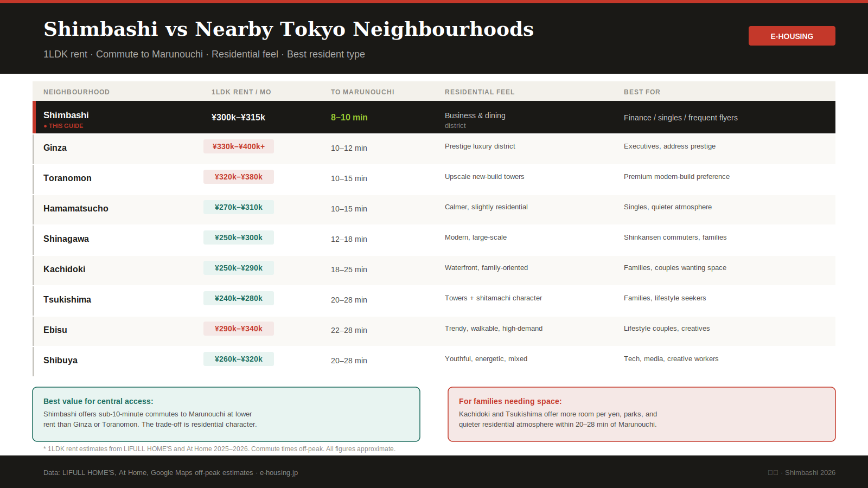Click the RESIDENTIAL FEEL column header
Image resolution: width=868 pixels, height=488 pixels.
click(480, 92)
